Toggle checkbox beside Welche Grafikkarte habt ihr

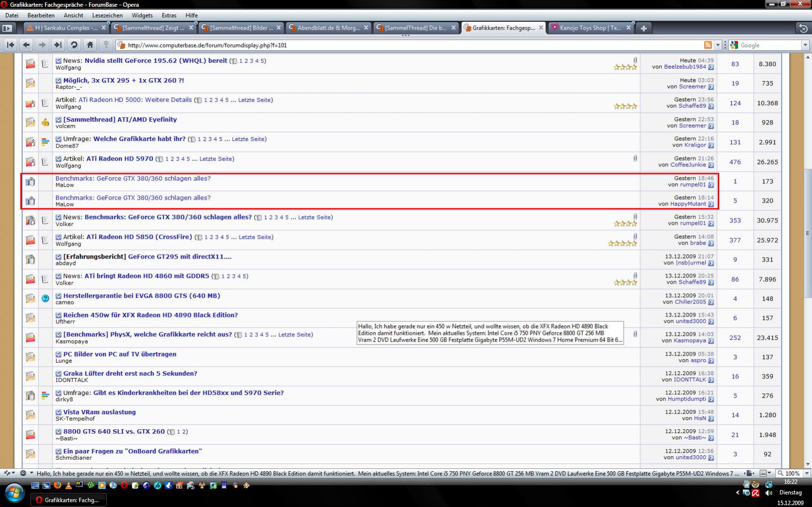[59, 139]
